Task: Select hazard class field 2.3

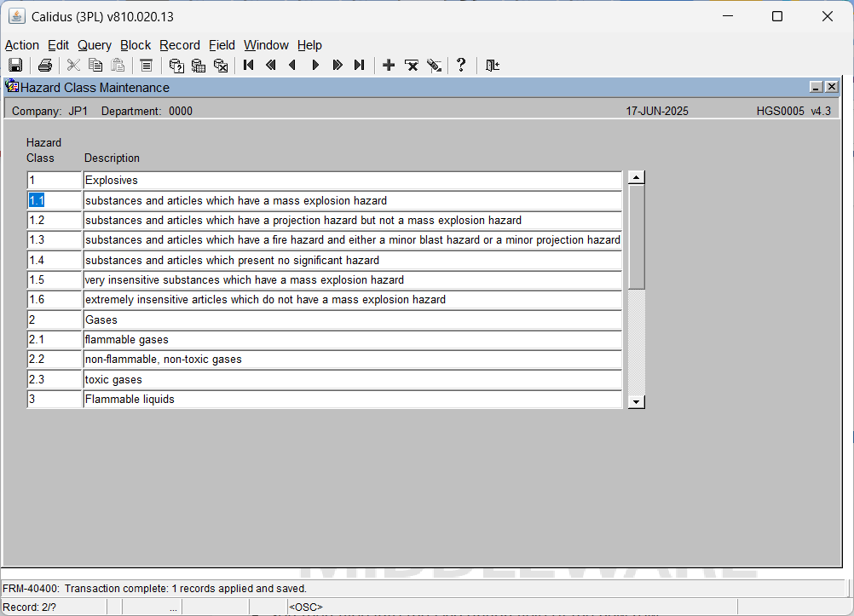Action: 54,379
